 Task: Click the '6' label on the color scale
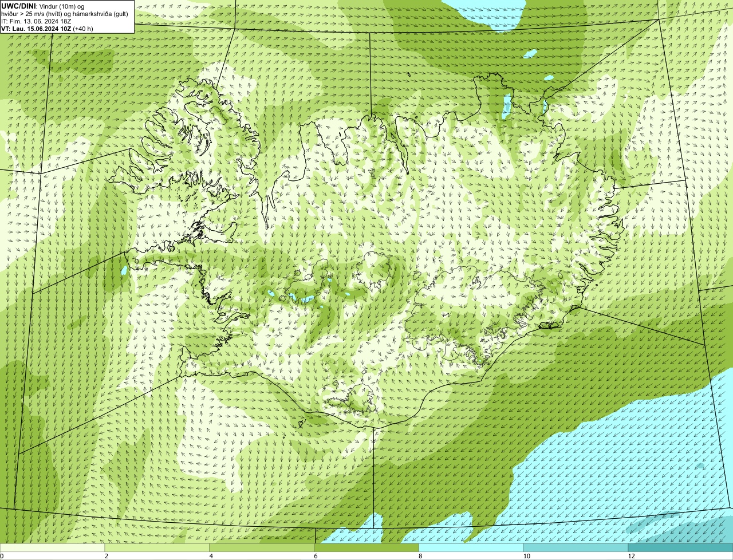click(316, 556)
